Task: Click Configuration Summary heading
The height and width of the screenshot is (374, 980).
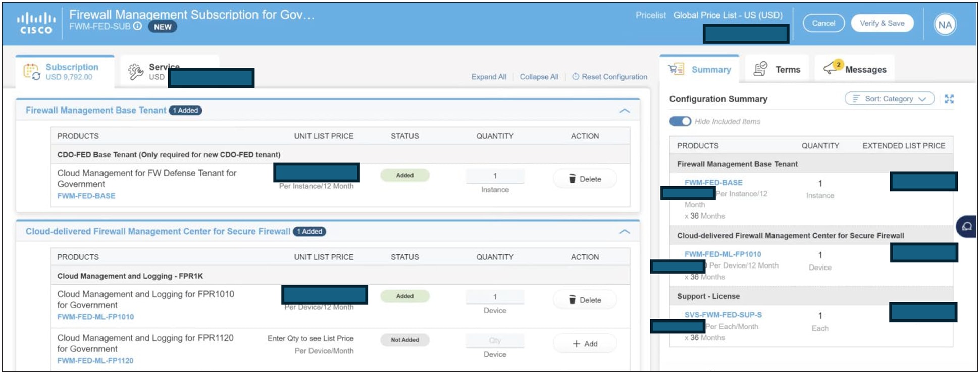Action: click(x=718, y=99)
